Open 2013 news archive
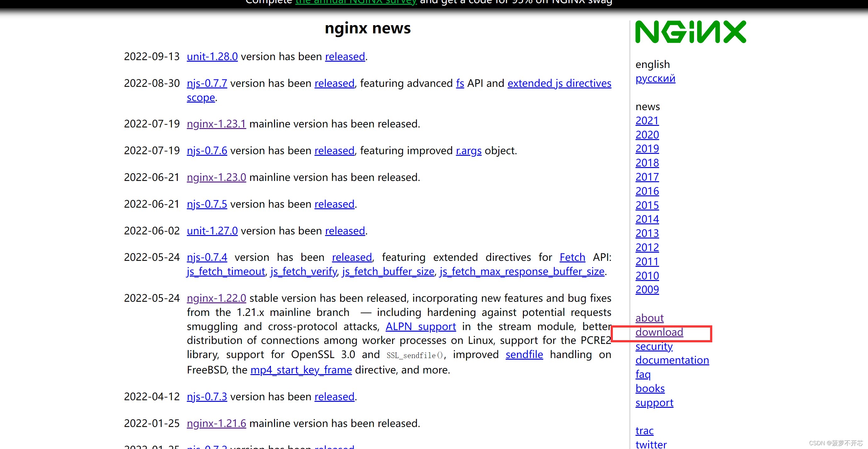 [647, 233]
